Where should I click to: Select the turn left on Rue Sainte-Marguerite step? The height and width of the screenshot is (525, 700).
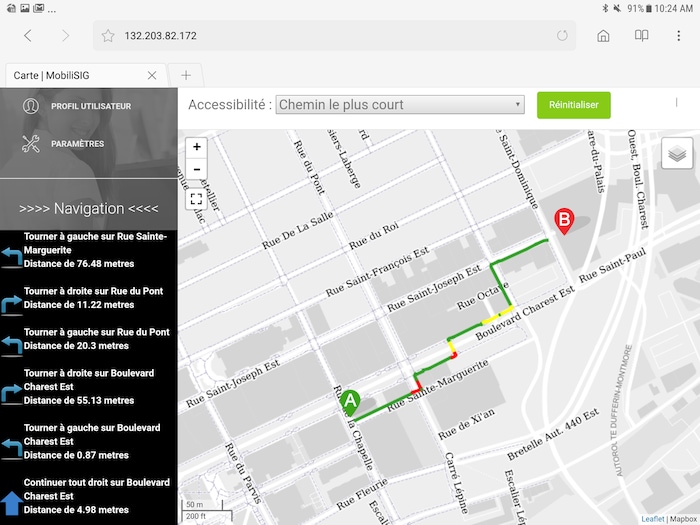click(89, 250)
